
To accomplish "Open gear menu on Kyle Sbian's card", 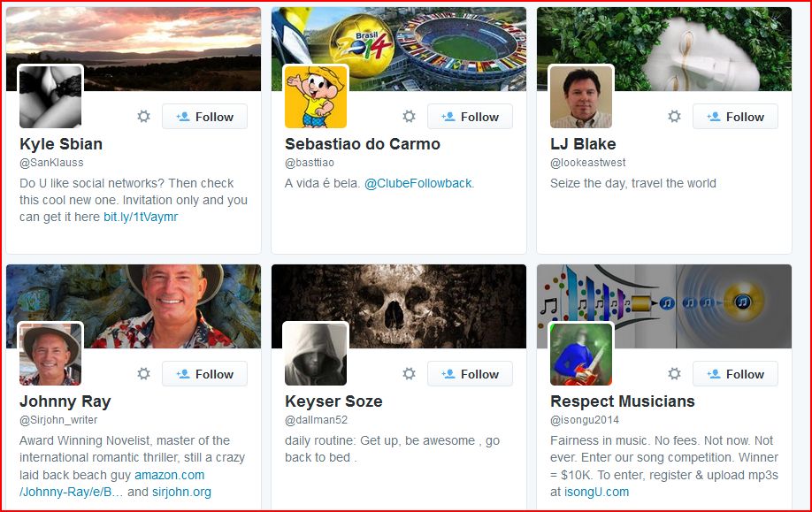I will [143, 117].
